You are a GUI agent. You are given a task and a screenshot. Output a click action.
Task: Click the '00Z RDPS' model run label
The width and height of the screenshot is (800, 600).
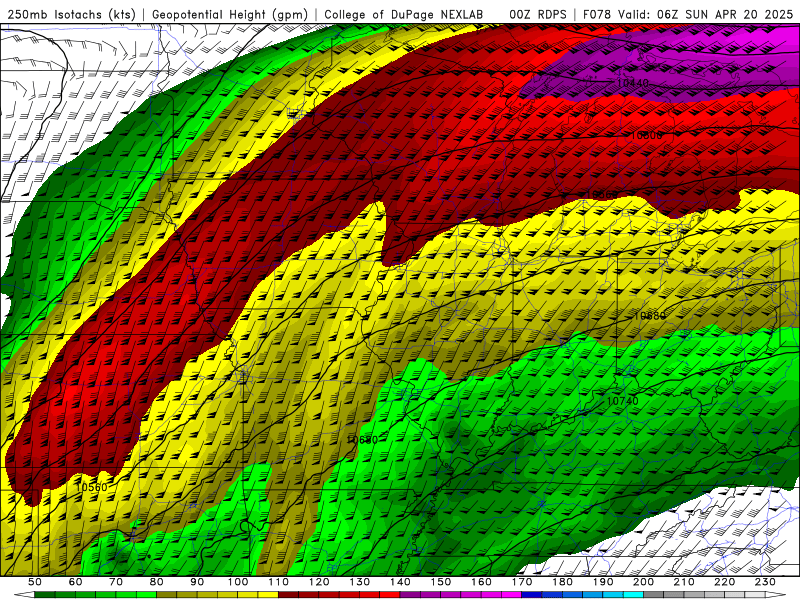coord(538,14)
